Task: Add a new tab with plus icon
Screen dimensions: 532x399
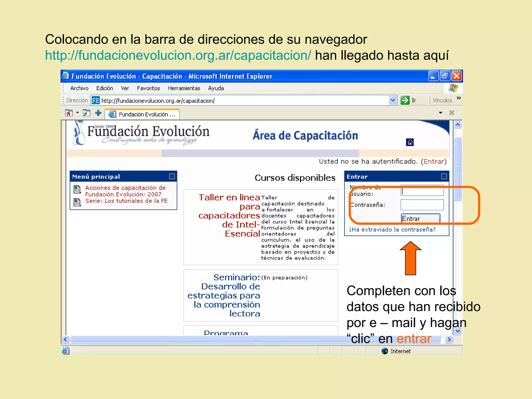Action: 98,113
